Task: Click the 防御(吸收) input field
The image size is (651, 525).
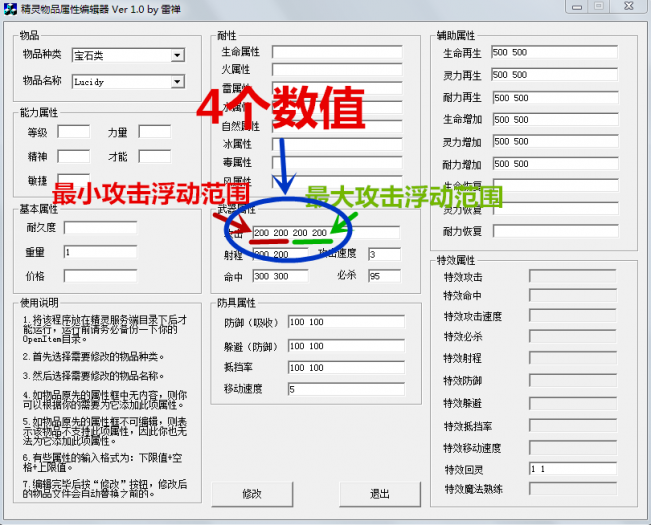Action: click(x=345, y=323)
